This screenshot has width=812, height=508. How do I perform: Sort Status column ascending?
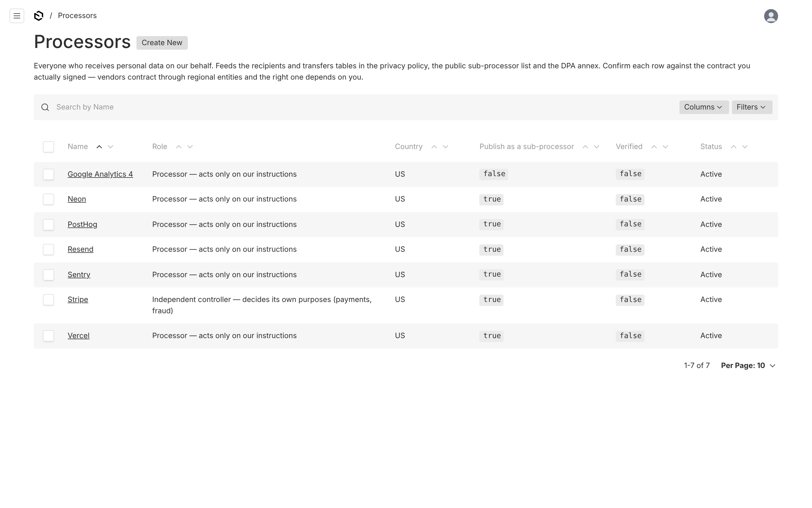coord(734,147)
